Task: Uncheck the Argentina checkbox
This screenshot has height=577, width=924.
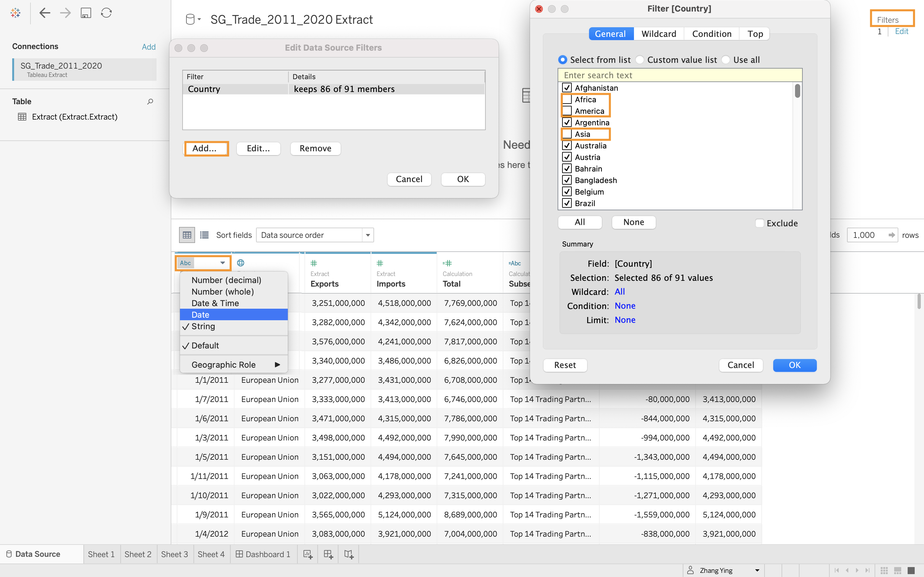Action: click(x=567, y=122)
